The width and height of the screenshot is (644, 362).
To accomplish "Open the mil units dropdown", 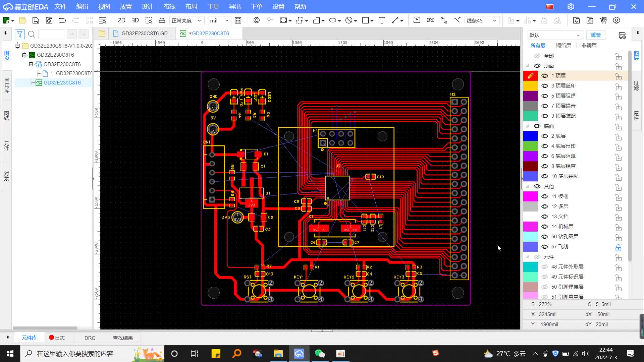I will pyautogui.click(x=219, y=20).
